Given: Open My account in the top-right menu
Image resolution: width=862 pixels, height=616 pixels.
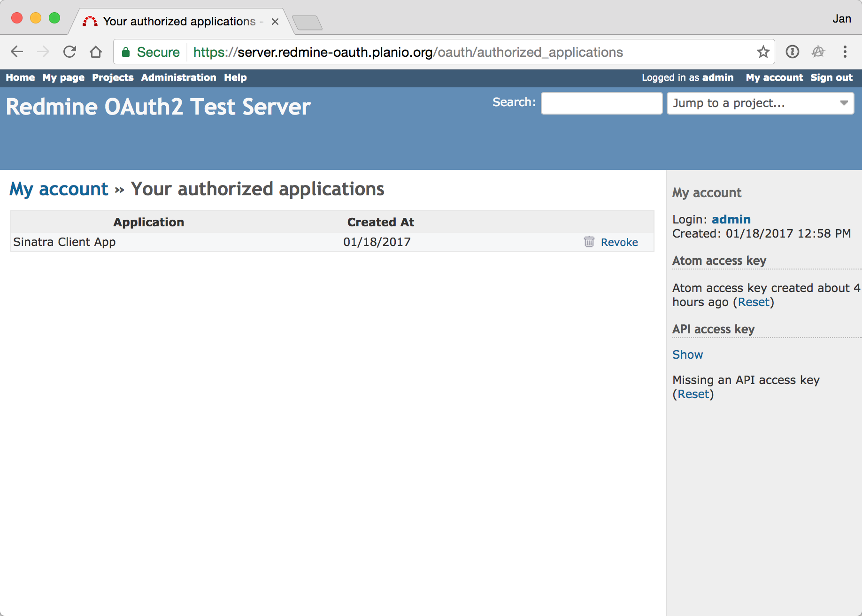Looking at the screenshot, I should tap(774, 77).
